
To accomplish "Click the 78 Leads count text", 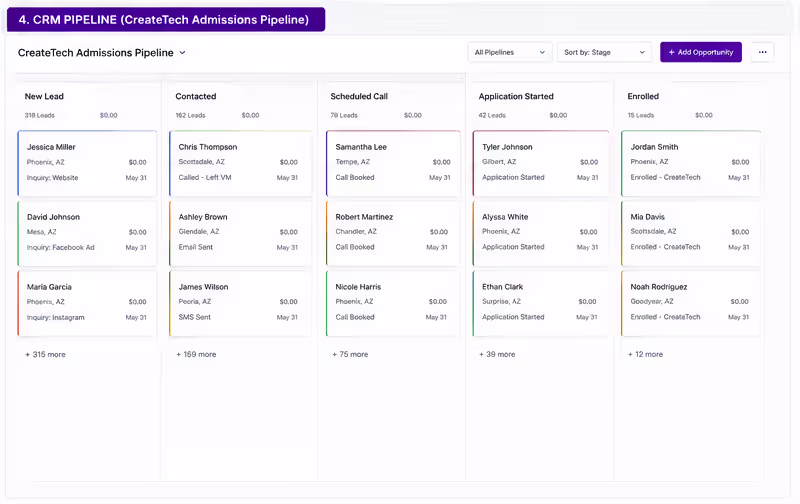I will pos(344,115).
